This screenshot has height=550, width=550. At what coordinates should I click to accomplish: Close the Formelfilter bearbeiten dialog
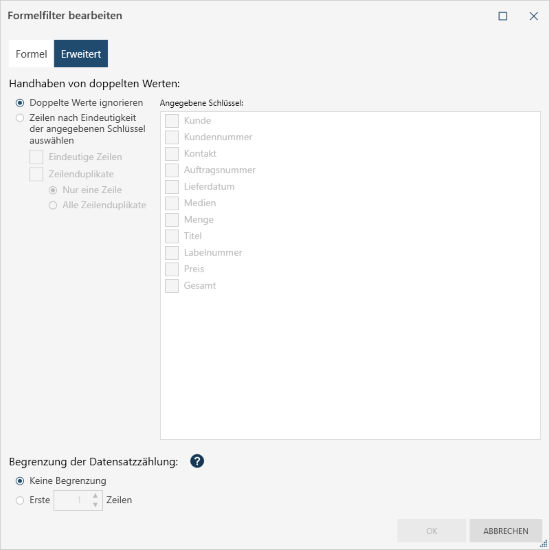click(534, 16)
